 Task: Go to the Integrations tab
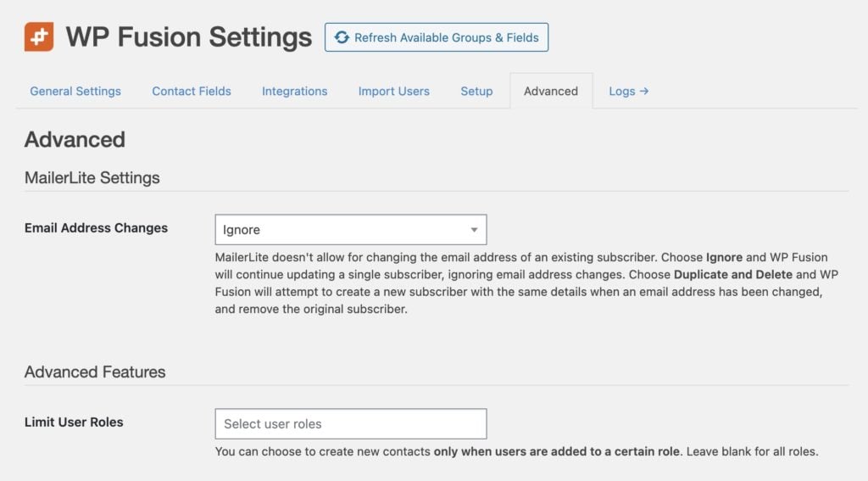click(x=294, y=91)
